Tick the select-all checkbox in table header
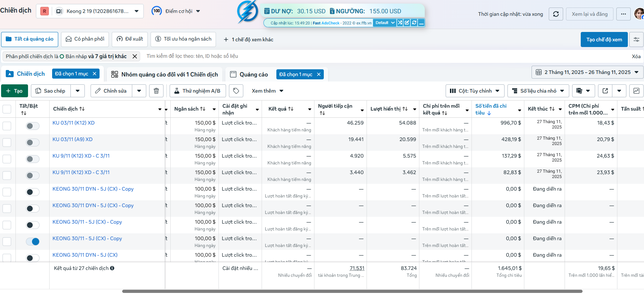Screen dimensions: 644x294 [x=7, y=109]
